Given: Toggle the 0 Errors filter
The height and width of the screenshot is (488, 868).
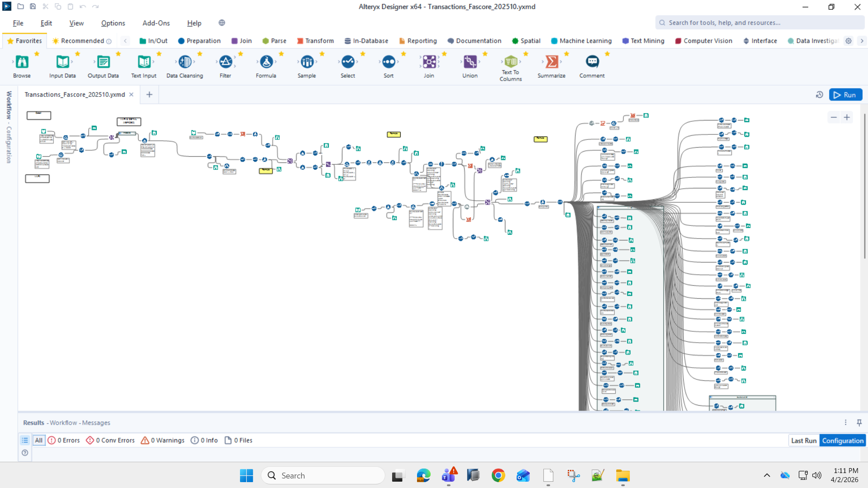Looking at the screenshot, I should tap(64, 440).
